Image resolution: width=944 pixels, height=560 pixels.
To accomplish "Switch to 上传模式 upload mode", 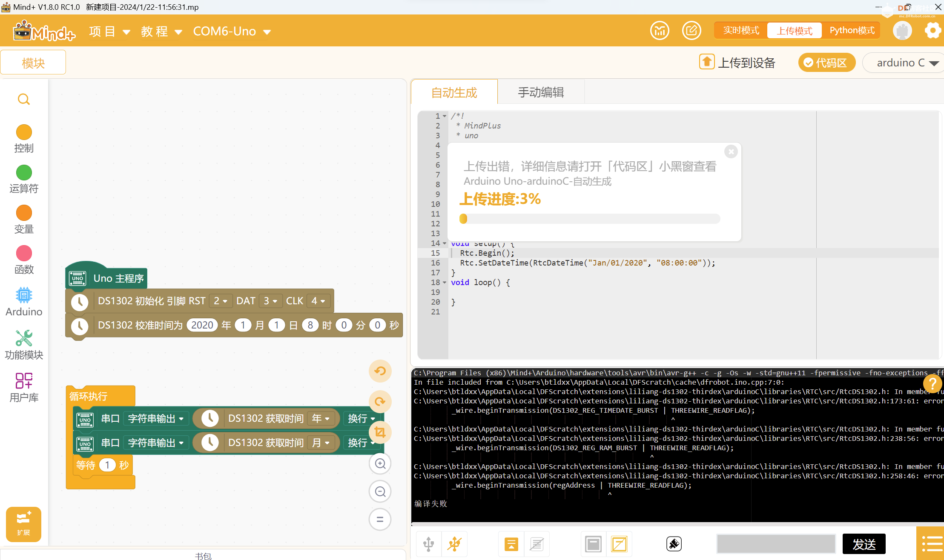I will click(795, 31).
